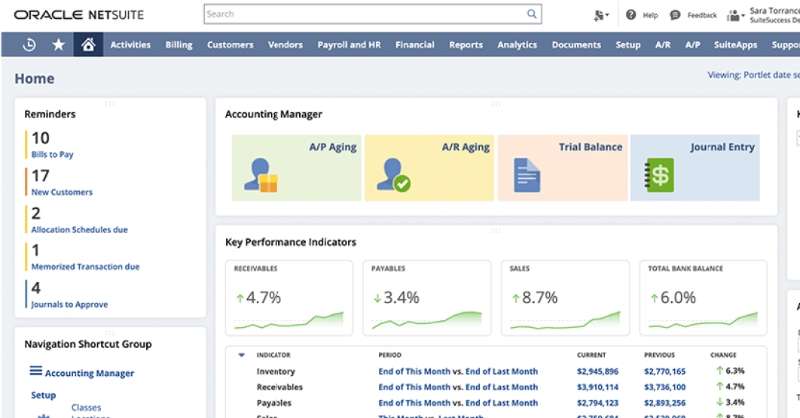Viewport: 800px width, 418px height.
Task: Open the A/P menu
Action: coord(692,45)
